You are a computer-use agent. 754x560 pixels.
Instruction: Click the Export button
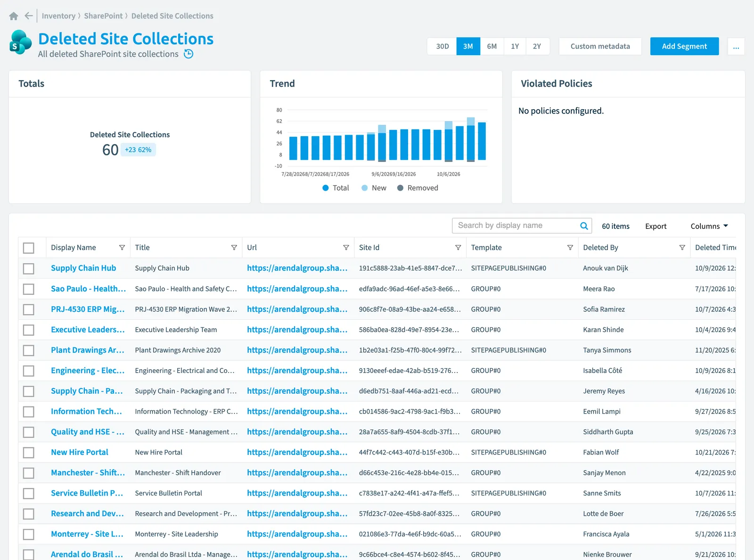(656, 226)
